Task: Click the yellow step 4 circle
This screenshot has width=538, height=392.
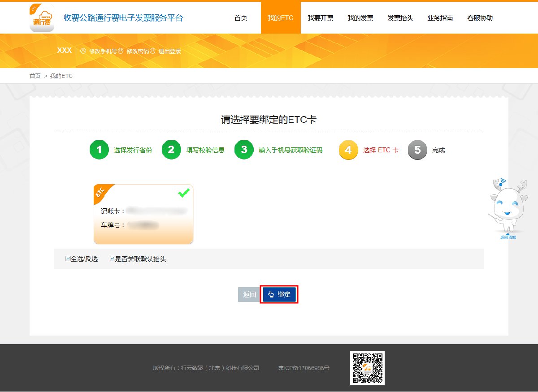Action: coord(348,150)
